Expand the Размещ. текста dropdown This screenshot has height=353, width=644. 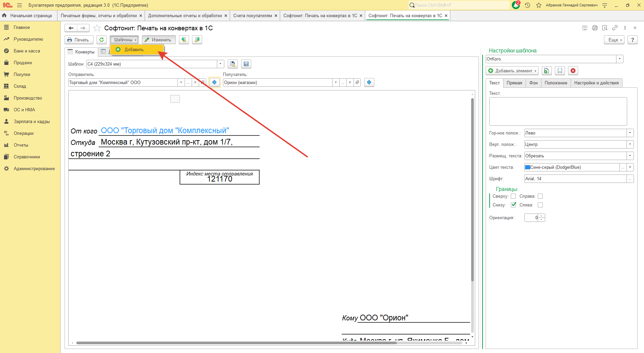point(630,156)
